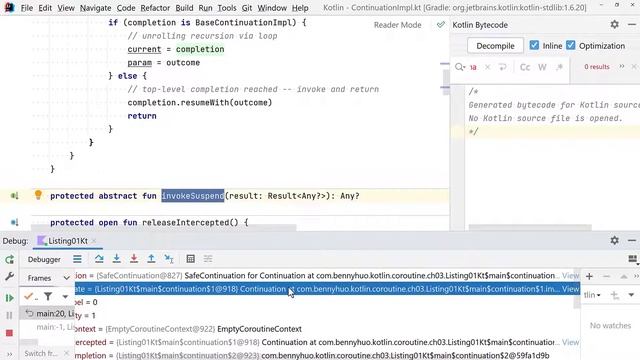Image resolution: width=640 pixels, height=360 pixels.
Task: Toggle Match Case Cc option
Action: point(525,67)
